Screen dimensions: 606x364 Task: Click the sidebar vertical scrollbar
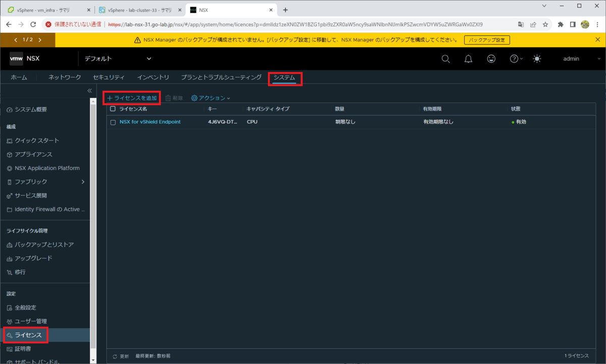point(93,227)
